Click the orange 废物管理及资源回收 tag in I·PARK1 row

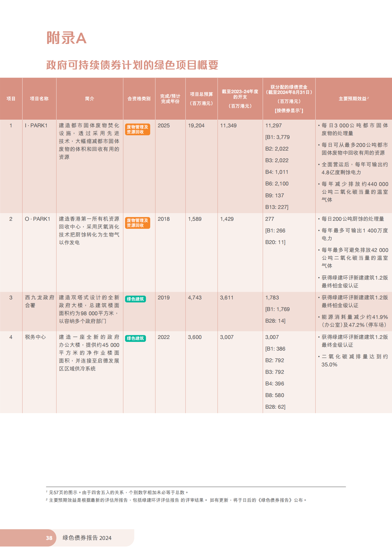[138, 129]
